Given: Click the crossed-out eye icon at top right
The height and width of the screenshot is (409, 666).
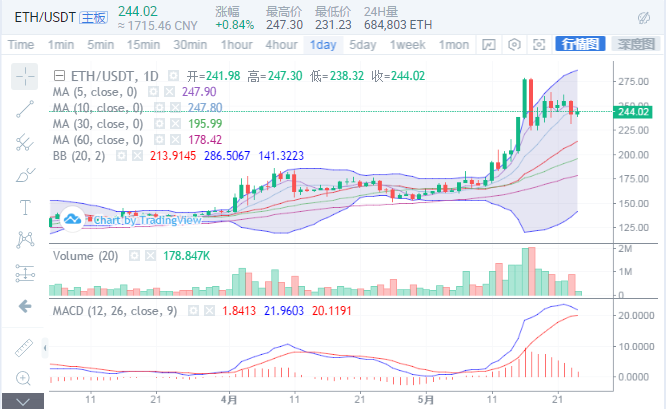Looking at the screenshot, I should point(644,18).
